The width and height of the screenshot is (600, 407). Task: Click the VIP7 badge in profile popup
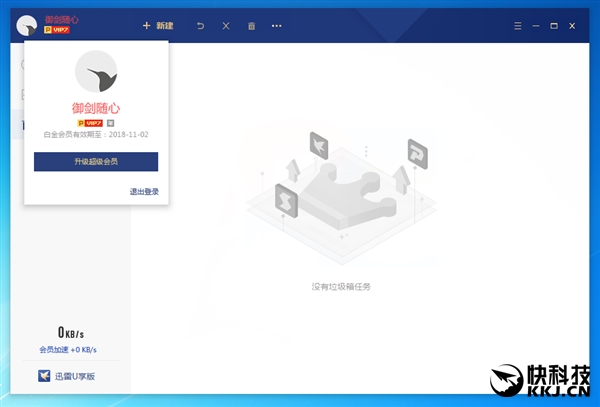pos(90,123)
